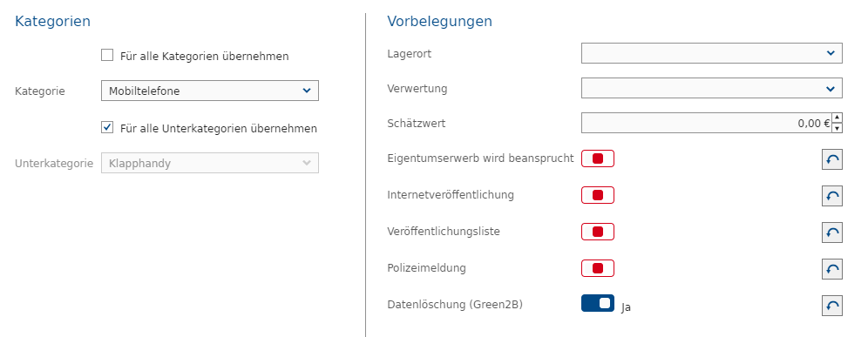
Task: Increase Schätzwert with the up arrow
Action: pos(837,118)
